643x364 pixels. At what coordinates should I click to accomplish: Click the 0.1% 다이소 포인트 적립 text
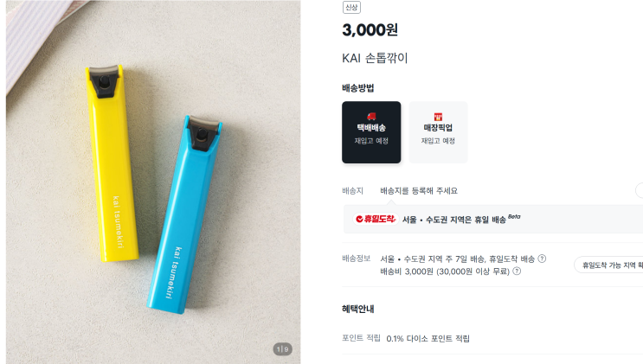(x=428, y=339)
